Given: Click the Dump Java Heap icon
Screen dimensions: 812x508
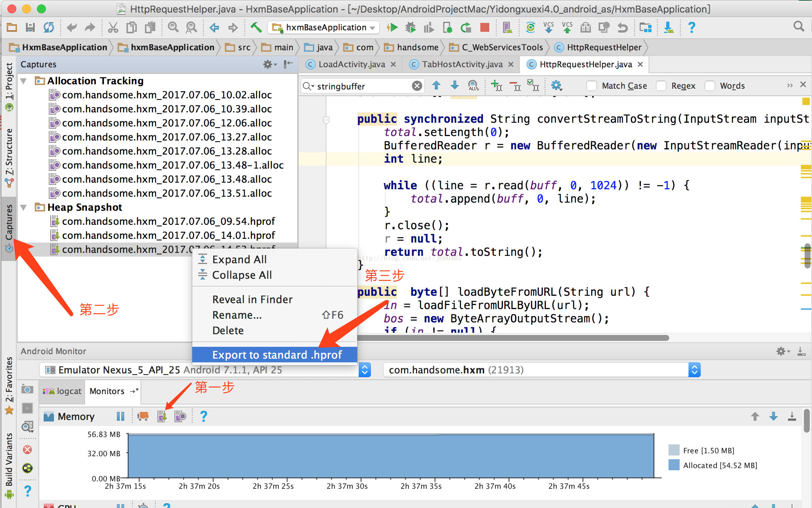Looking at the screenshot, I should (x=162, y=416).
